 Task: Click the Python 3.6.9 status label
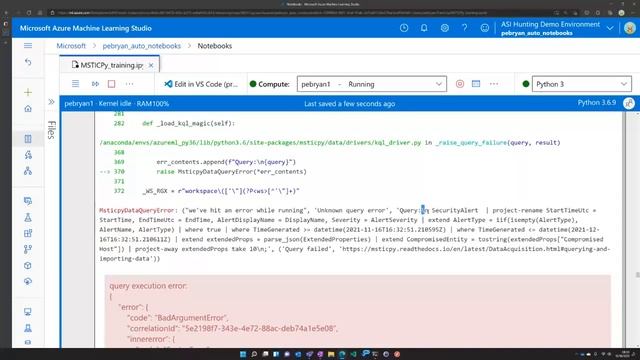tap(597, 103)
